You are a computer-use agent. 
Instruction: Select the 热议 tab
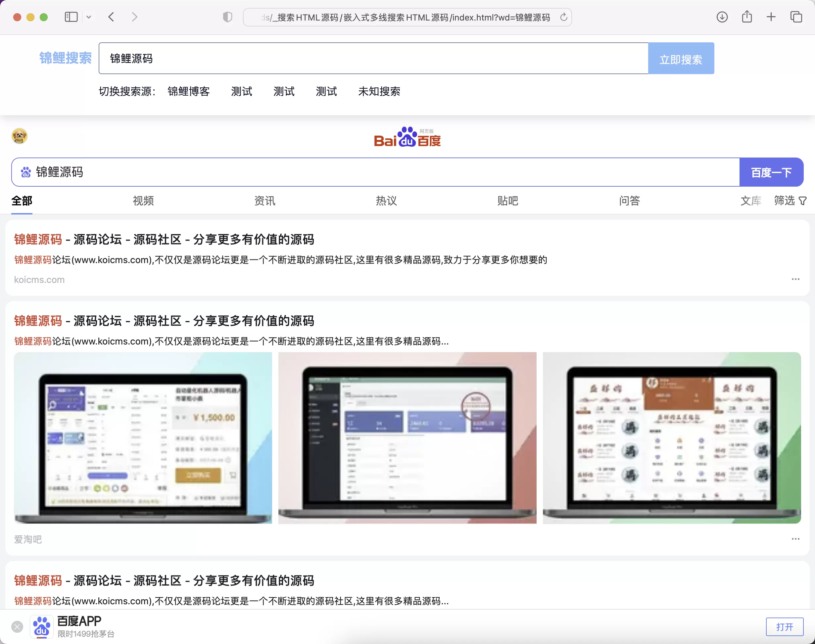(x=387, y=201)
